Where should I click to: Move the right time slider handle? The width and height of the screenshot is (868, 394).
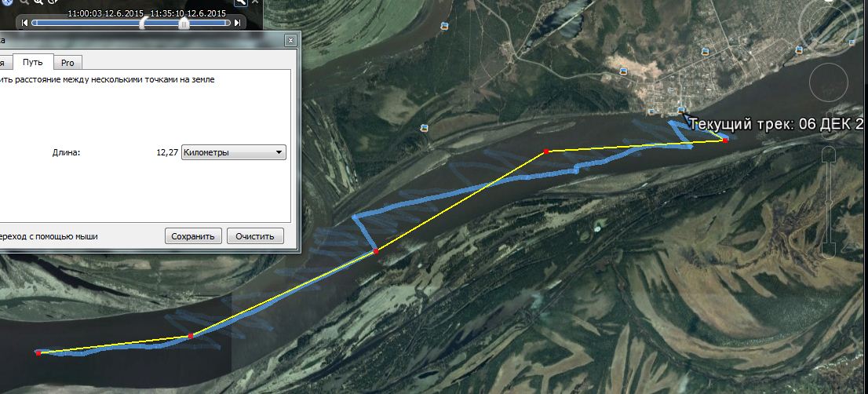183,23
